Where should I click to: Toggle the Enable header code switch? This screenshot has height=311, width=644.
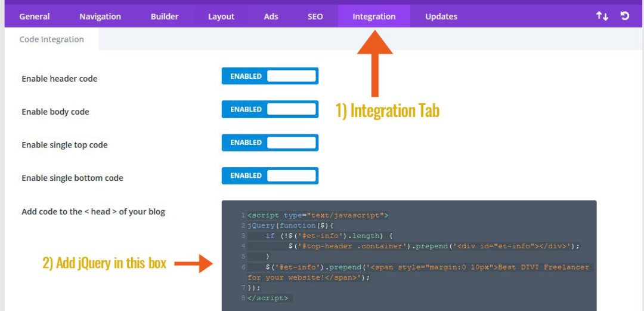(270, 76)
